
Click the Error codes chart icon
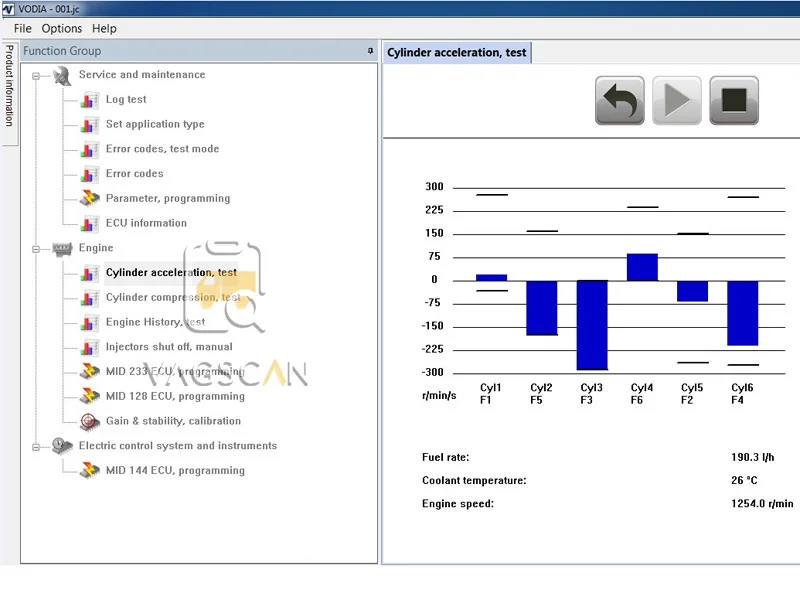tap(89, 174)
